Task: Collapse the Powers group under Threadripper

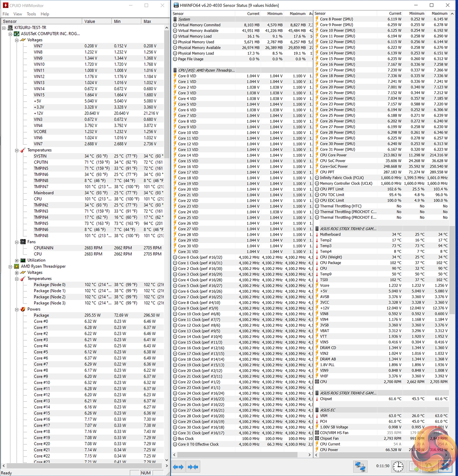Action: [x=17, y=309]
